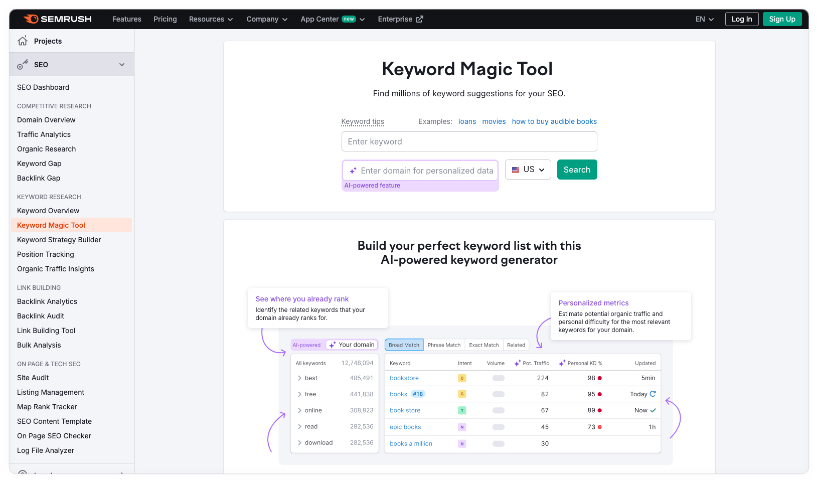The height and width of the screenshot is (483, 818).
Task: Click the green Search button
Action: [576, 170]
